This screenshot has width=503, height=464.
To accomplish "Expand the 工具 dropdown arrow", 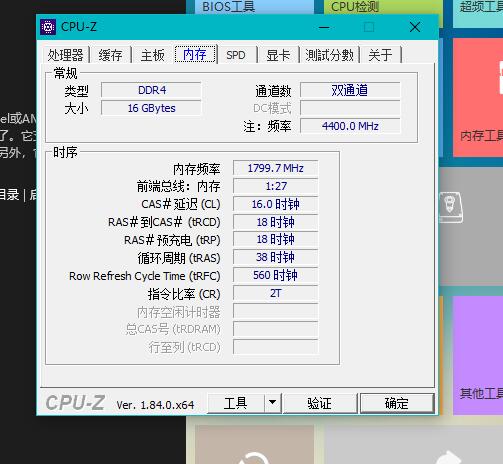I will [273, 403].
